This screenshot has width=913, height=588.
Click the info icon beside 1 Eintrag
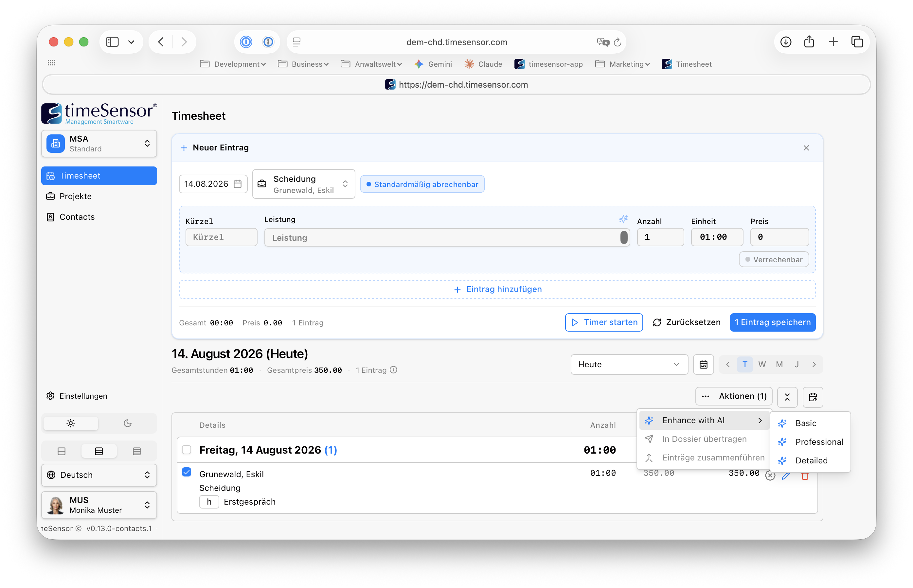point(393,370)
